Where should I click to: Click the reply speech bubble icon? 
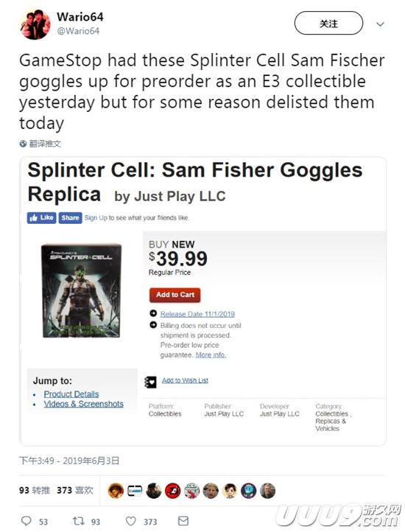(x=26, y=521)
